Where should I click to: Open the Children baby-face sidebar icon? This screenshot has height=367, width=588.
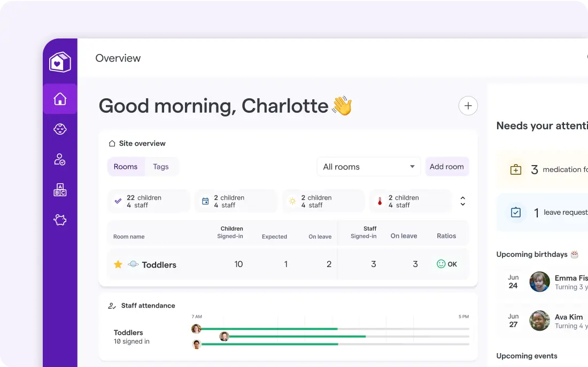tap(60, 129)
